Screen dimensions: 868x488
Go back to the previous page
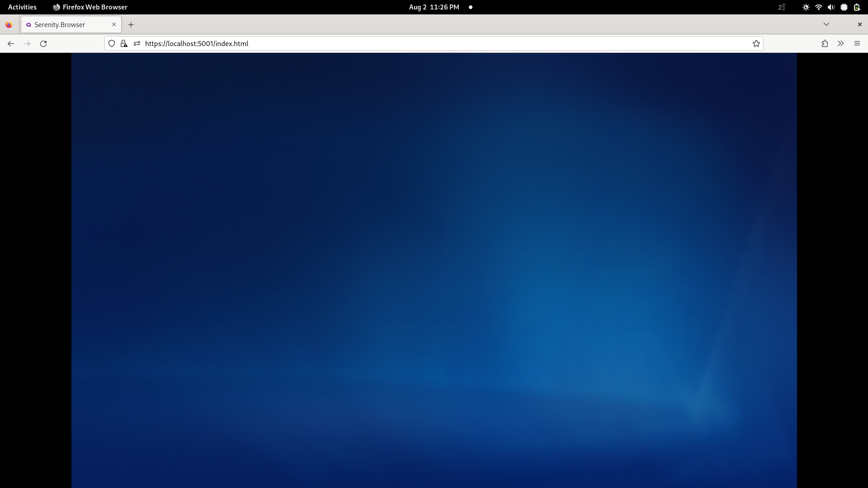point(10,43)
